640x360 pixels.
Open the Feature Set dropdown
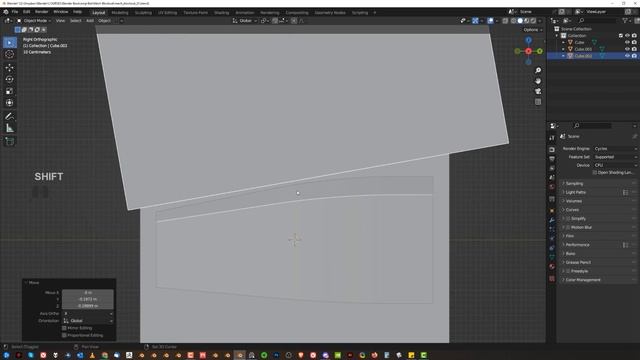pyautogui.click(x=615, y=157)
